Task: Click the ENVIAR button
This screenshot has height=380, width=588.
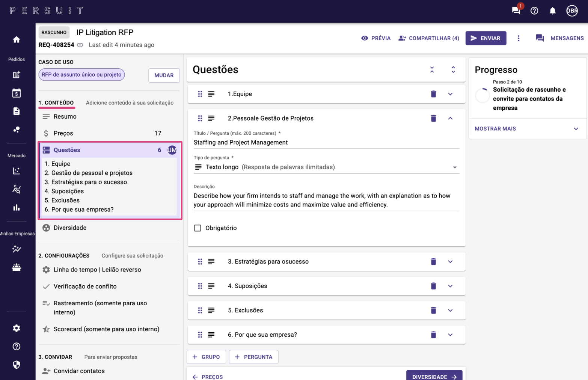Action: click(x=486, y=38)
